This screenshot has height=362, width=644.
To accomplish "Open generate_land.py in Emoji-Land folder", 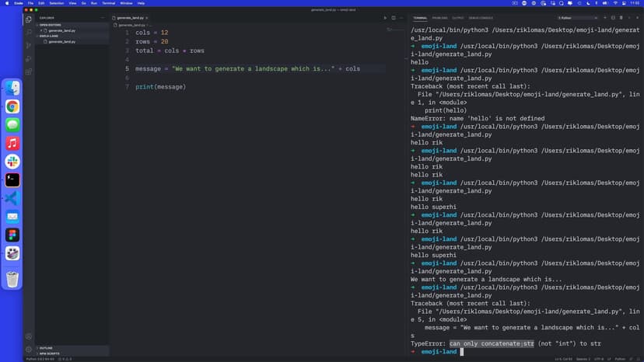I will [x=61, y=41].
